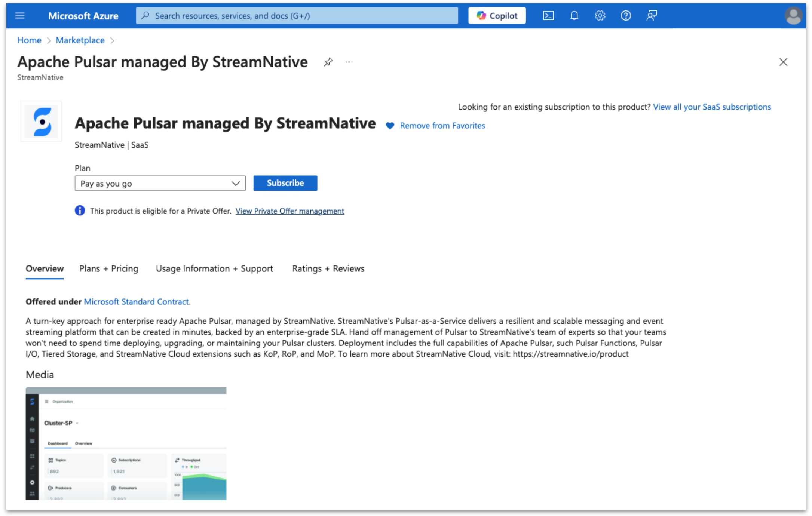Select Usage Information + Support tab
Image resolution: width=812 pixels, height=516 pixels.
point(214,269)
